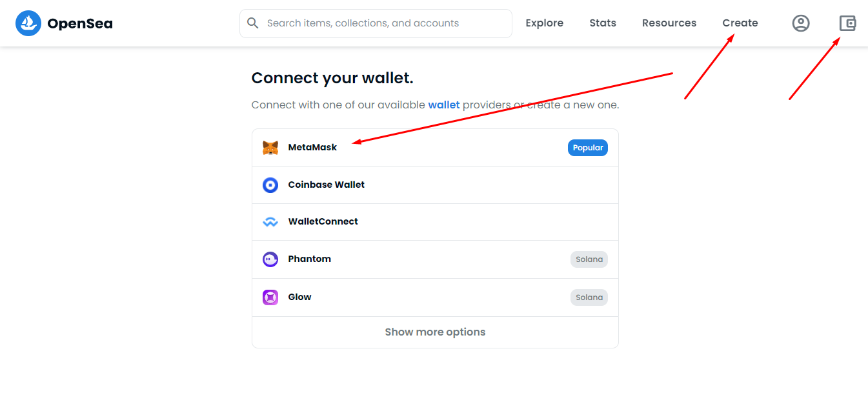Open the wallet icon in header
868x402 pixels.
coord(847,23)
